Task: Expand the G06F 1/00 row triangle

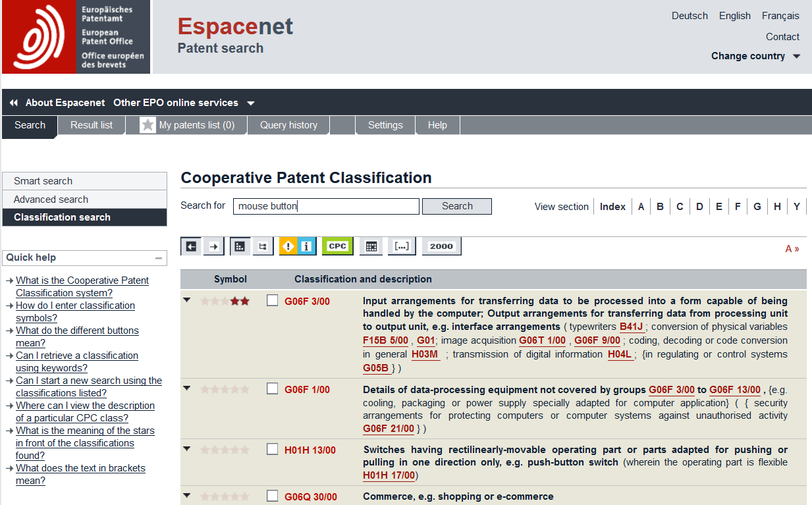Action: (187, 388)
